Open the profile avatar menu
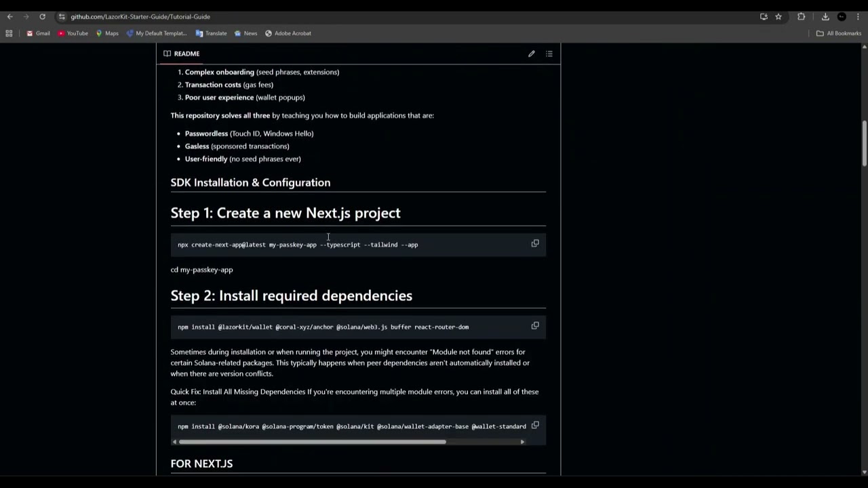 click(842, 16)
